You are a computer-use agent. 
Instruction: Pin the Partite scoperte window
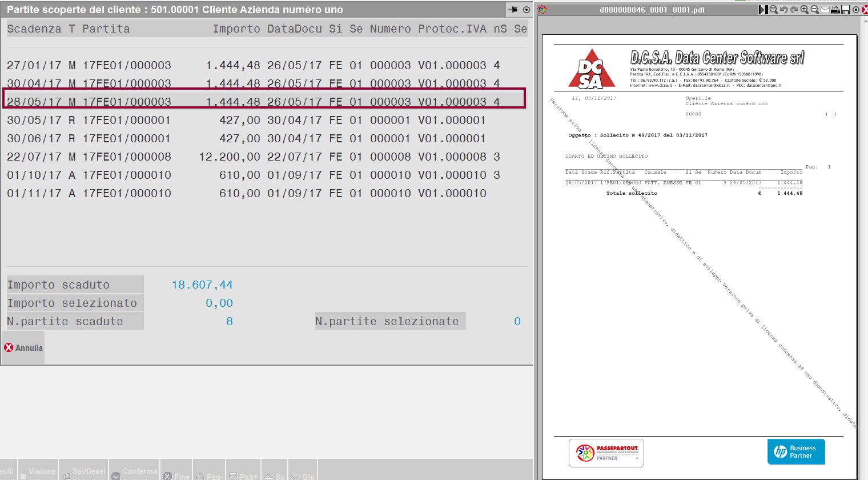pos(513,10)
